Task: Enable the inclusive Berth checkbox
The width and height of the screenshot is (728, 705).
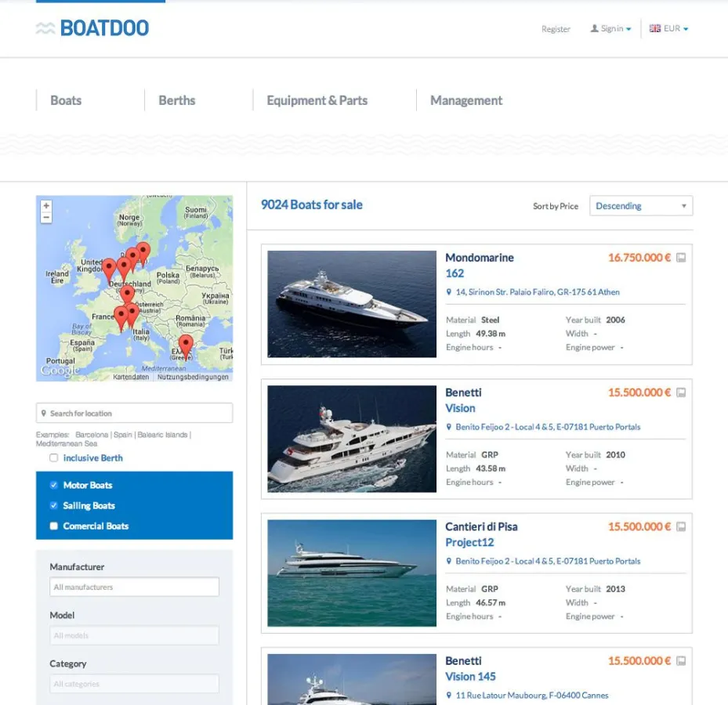Action: (x=54, y=458)
